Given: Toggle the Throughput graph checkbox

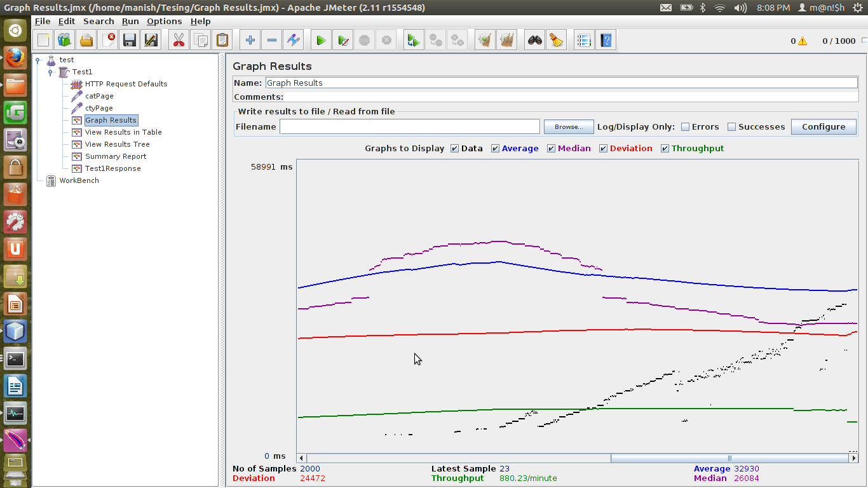Looking at the screenshot, I should pos(665,149).
